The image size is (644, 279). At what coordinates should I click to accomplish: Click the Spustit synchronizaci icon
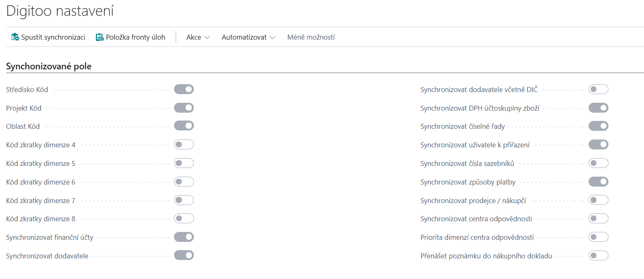tap(15, 37)
